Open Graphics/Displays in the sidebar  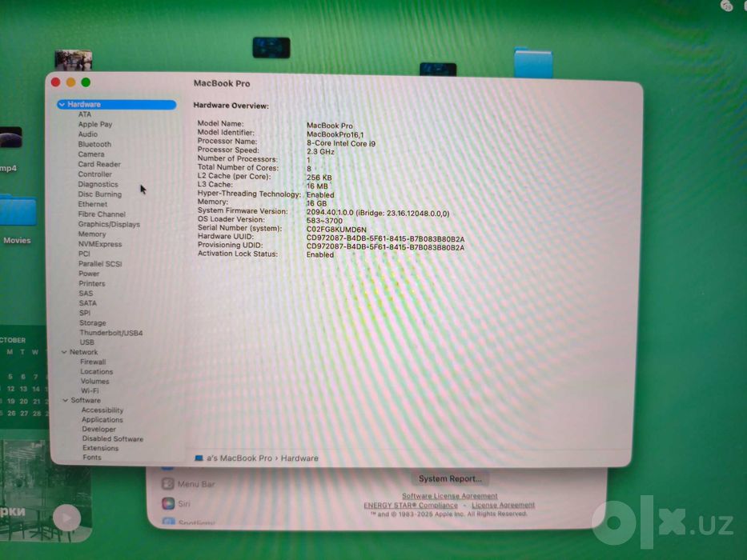109,224
